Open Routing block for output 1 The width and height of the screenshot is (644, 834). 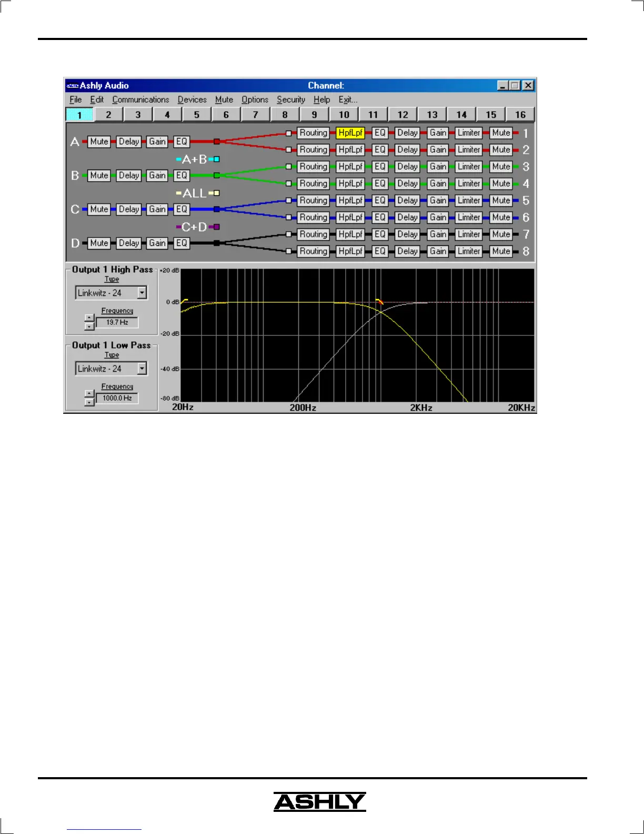tap(314, 133)
